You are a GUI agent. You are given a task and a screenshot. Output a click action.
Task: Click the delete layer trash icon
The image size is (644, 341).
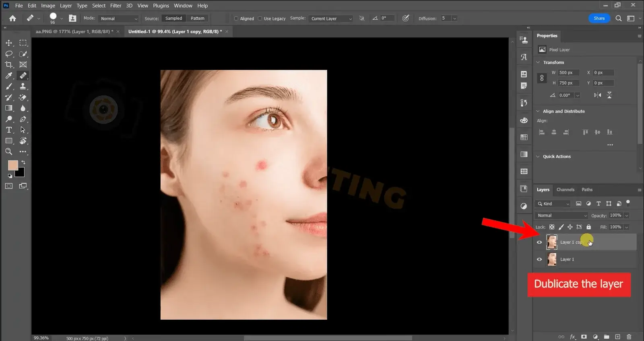(x=629, y=337)
